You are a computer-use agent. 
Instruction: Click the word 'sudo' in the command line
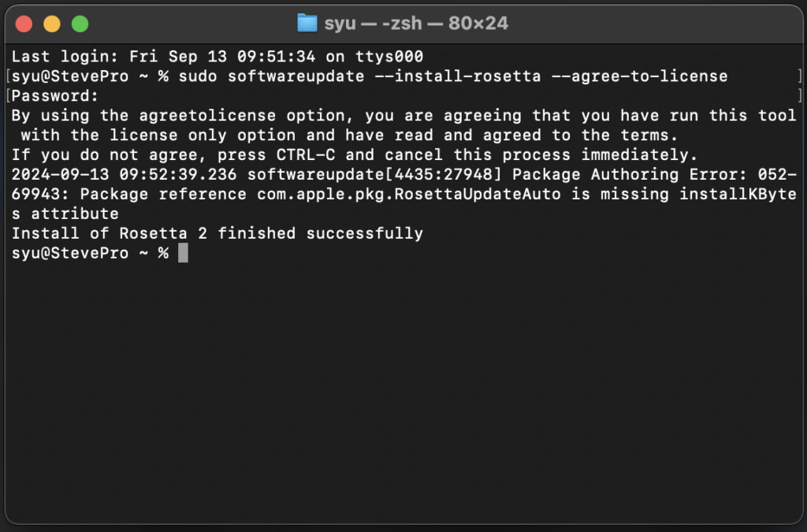tap(198, 76)
